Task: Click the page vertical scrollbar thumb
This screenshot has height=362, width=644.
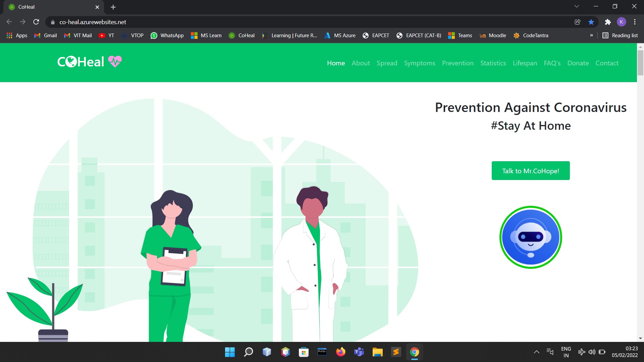Action: pos(640,63)
